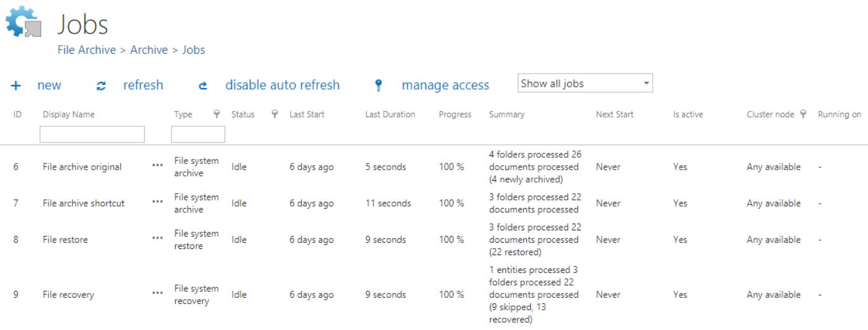Screen dimensions: 868x330
Task: Sort by Last Start column header
Action: [x=307, y=115]
